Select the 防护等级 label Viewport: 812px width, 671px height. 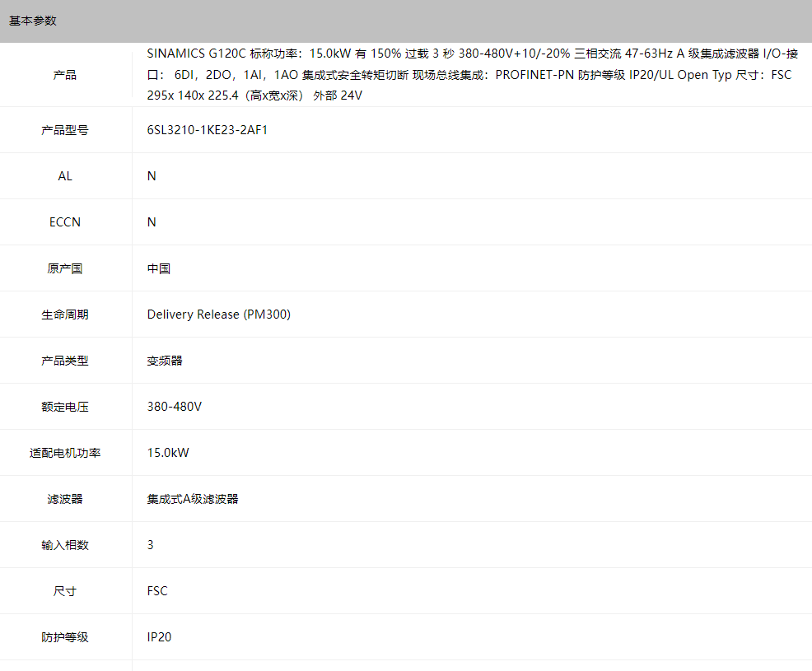point(65,636)
